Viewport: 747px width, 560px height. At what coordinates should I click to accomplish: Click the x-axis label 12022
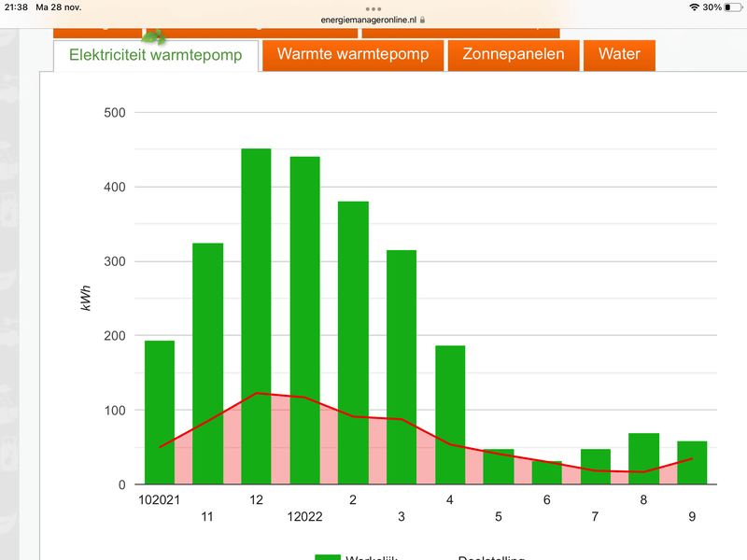pos(305,517)
